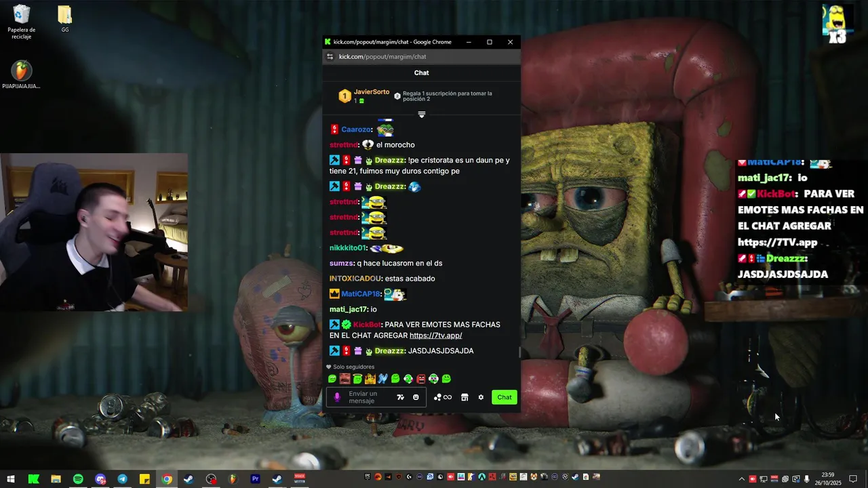Click the Chat header title
Image resolution: width=868 pixels, height=488 pixels.
point(422,73)
